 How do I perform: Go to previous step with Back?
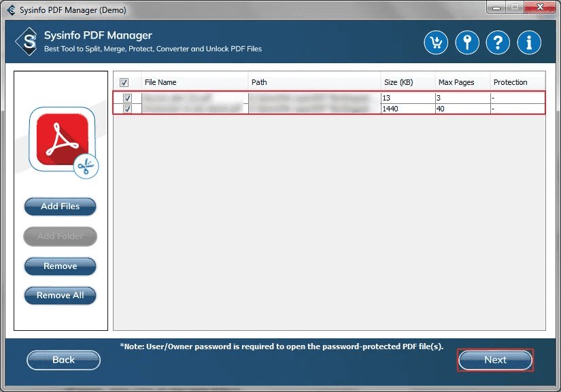(x=63, y=360)
